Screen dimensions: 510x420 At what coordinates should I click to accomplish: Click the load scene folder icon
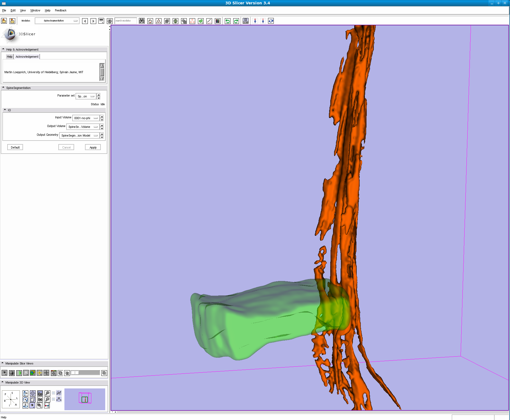coord(4,21)
